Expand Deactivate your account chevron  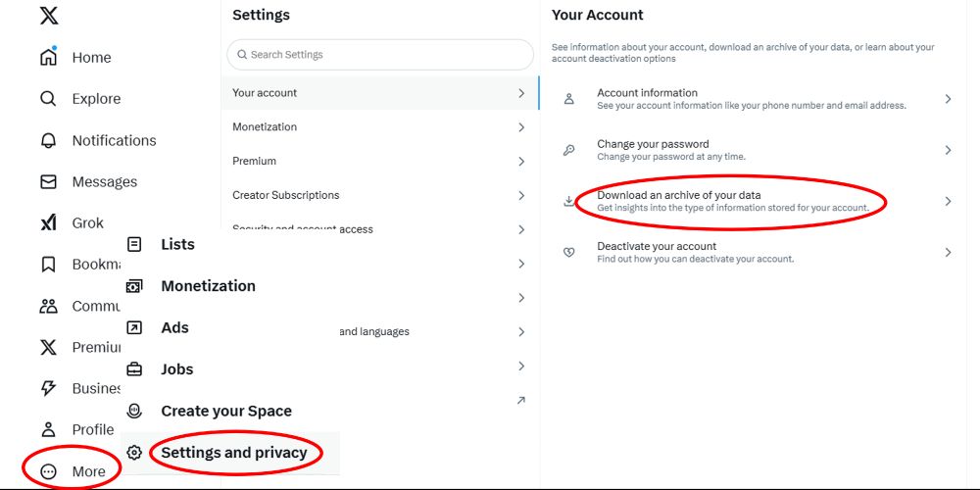click(x=948, y=252)
